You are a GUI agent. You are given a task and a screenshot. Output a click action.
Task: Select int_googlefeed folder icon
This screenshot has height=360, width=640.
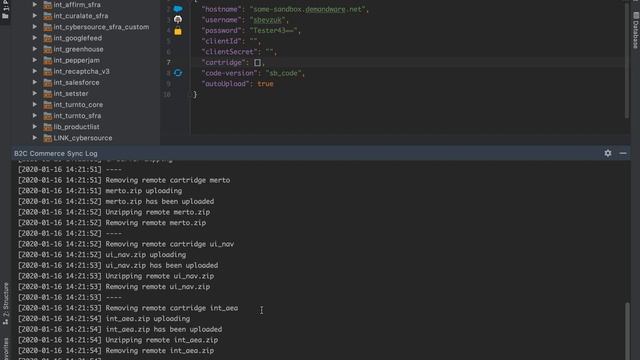pos(47,38)
